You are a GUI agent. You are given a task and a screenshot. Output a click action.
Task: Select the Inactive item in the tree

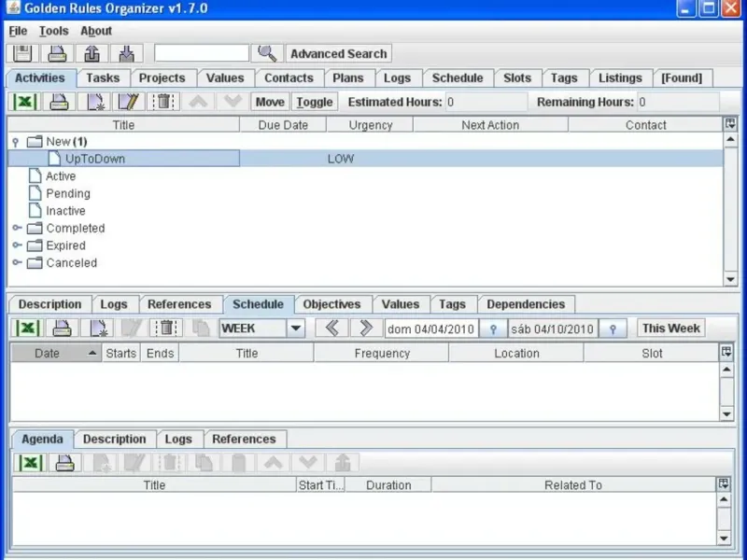point(65,211)
